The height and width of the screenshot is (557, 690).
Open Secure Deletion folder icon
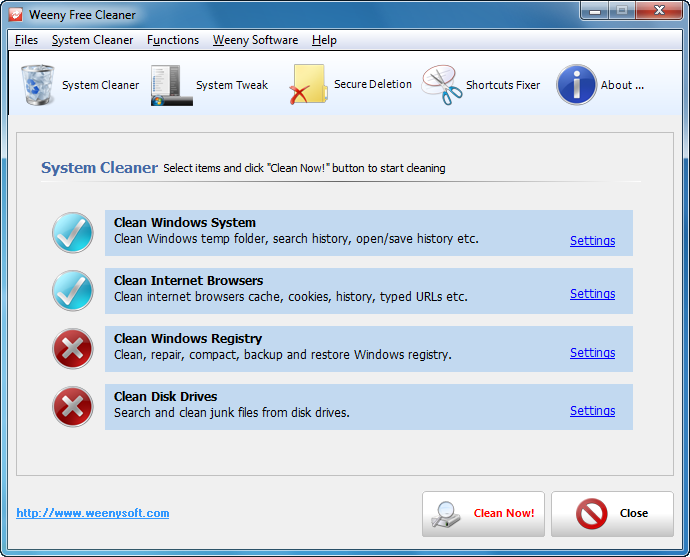point(308,84)
